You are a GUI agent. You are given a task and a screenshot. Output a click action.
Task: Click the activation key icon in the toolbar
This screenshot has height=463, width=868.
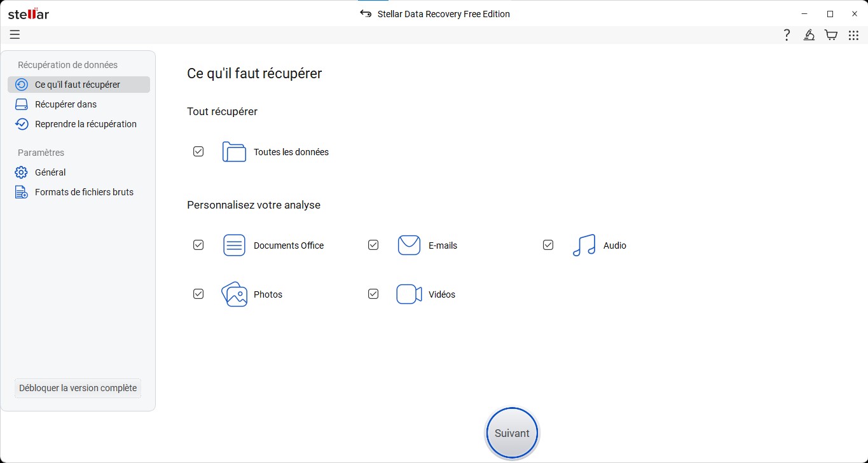[809, 35]
